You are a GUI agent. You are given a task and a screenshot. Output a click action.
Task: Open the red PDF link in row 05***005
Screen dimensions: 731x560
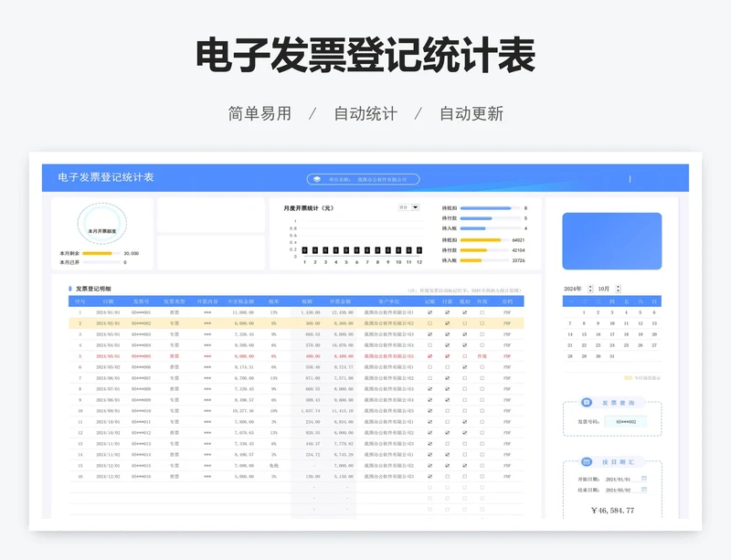(507, 356)
